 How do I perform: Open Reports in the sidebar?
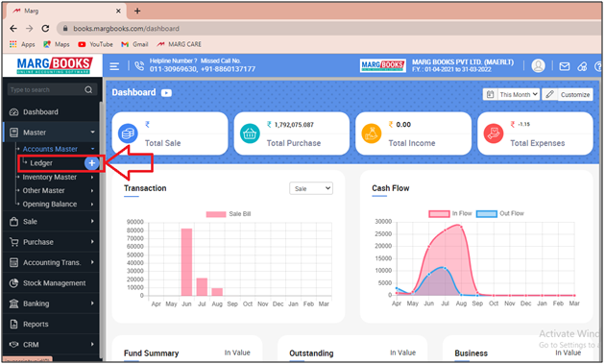(x=51, y=324)
